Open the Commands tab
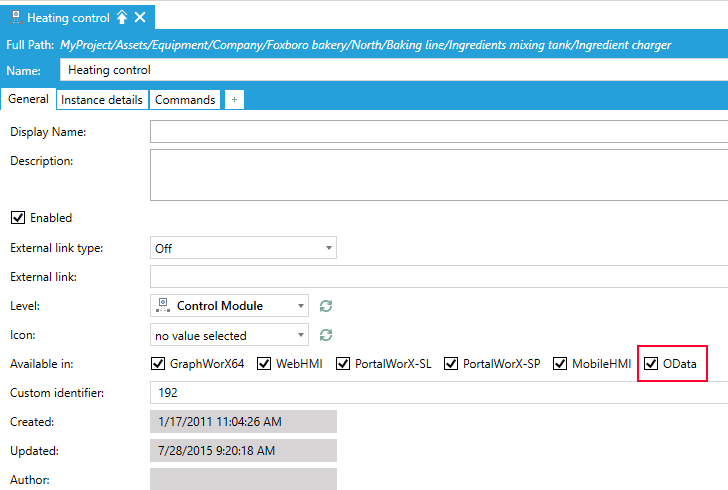Screen dimensions: 728x490 click(185, 100)
